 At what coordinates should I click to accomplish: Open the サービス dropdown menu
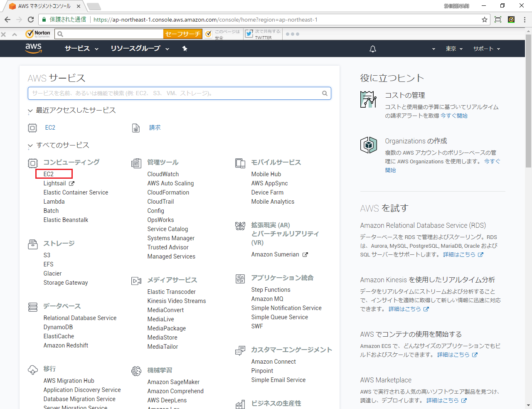[81, 49]
